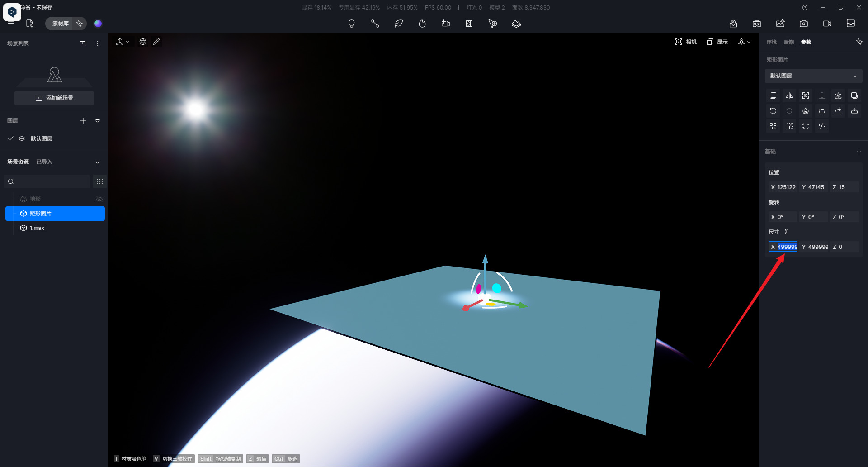
Task: Switch to the 环境 tab
Action: click(x=771, y=42)
